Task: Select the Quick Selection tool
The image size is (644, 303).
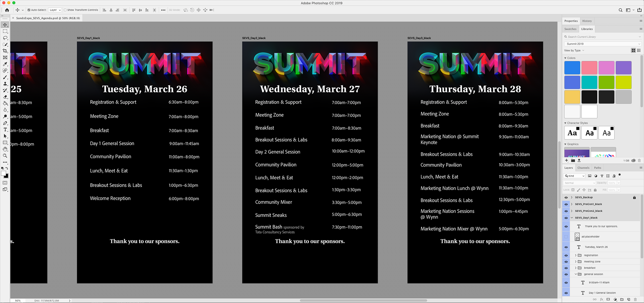Action: pyautogui.click(x=5, y=44)
